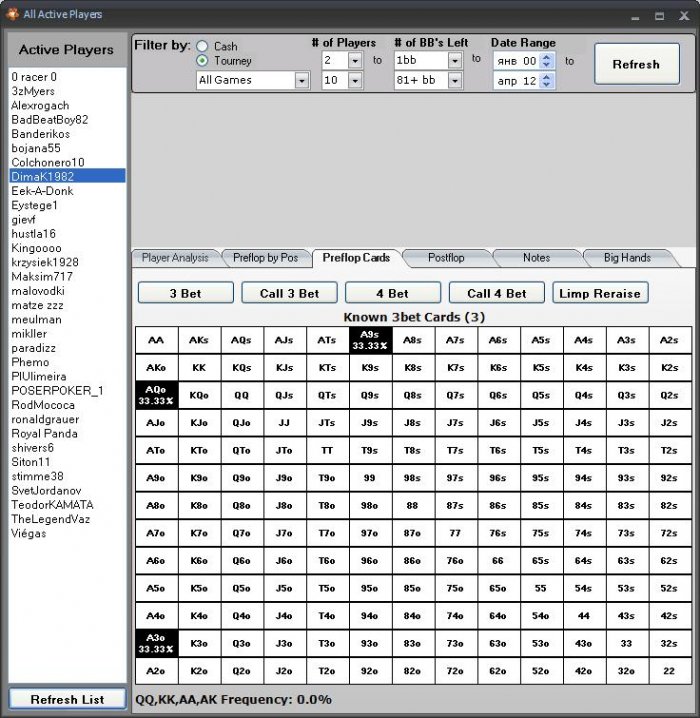The width and height of the screenshot is (700, 718).
Task: Click the end date spinner arrows
Action: [546, 81]
